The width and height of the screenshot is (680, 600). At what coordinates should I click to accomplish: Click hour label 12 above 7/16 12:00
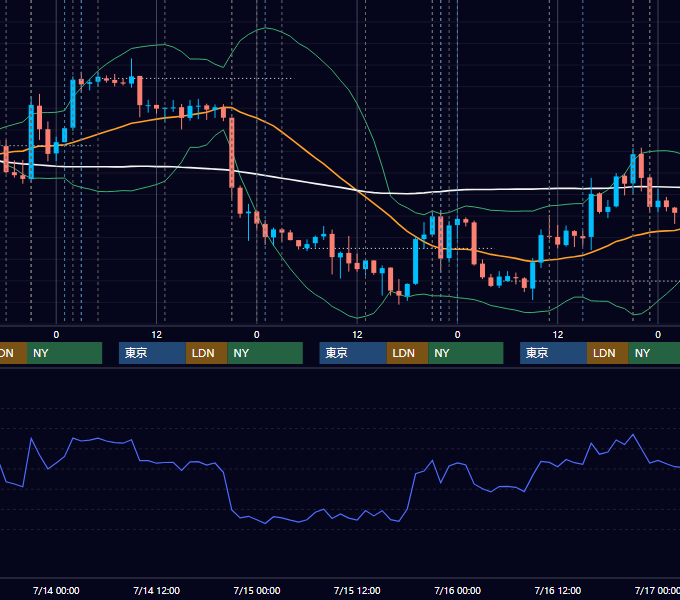558,335
